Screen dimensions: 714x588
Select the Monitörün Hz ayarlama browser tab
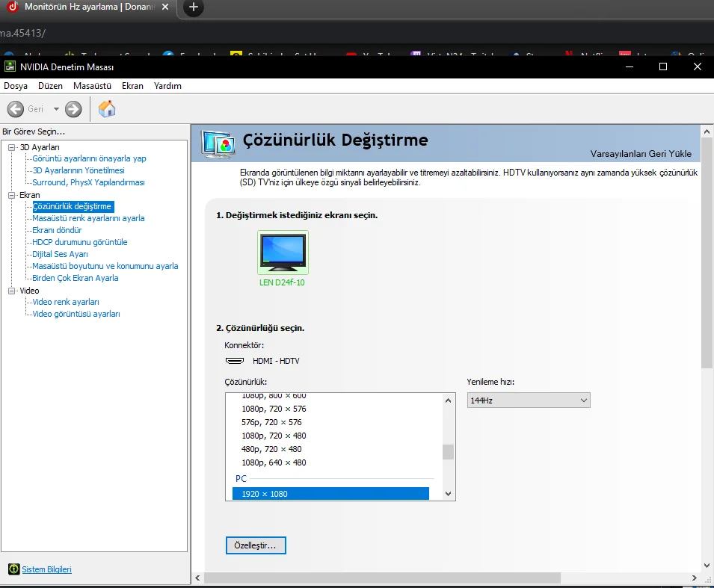87,7
